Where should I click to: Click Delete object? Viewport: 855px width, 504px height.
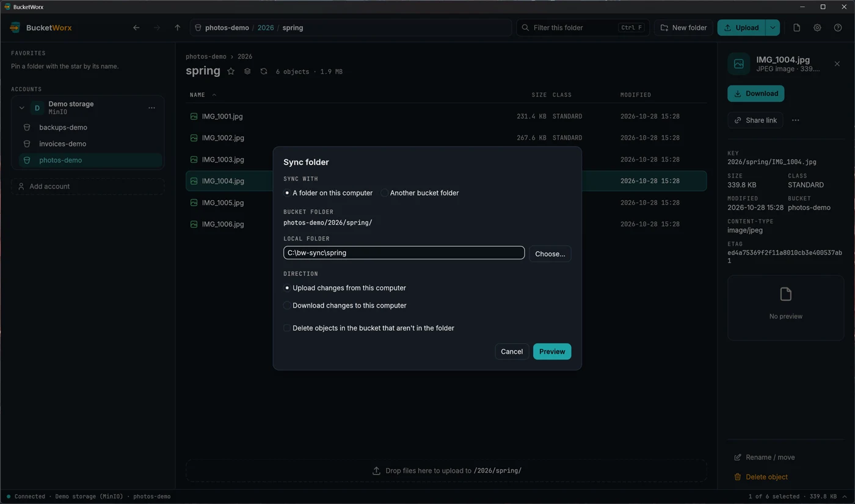tap(760, 477)
